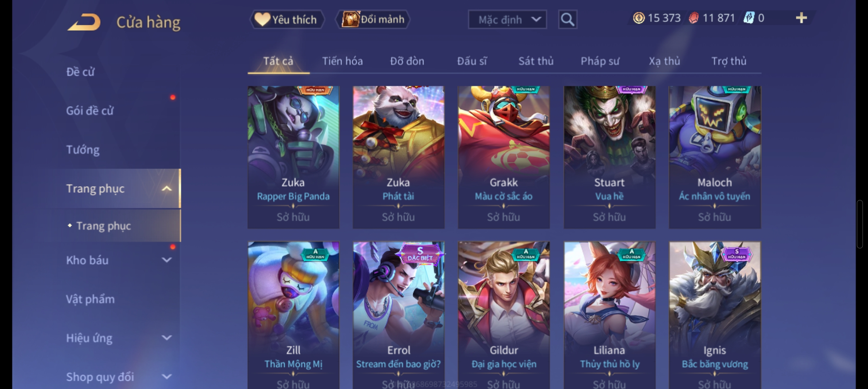Open Gói đề cử in sidebar
The height and width of the screenshot is (389, 868).
tap(90, 111)
